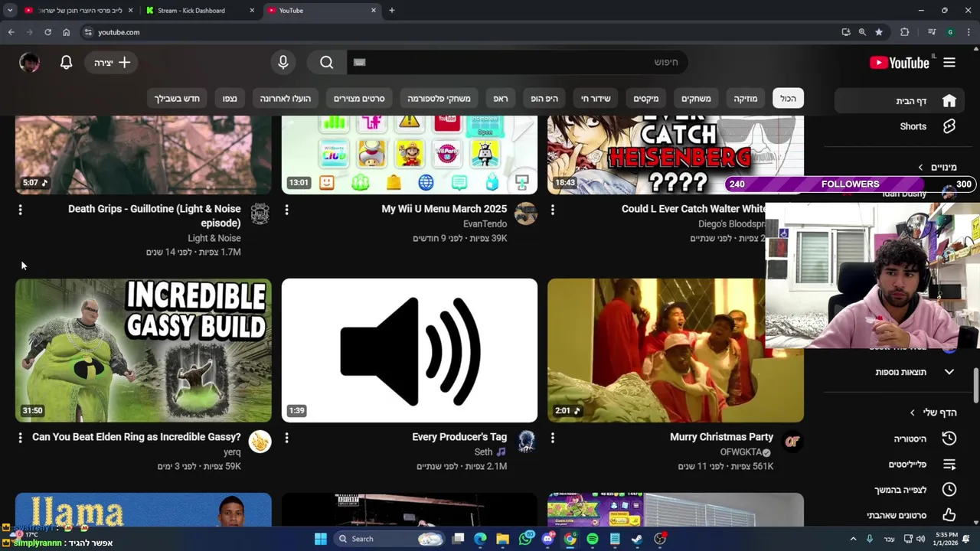Open the Windows Start menu

(321, 539)
